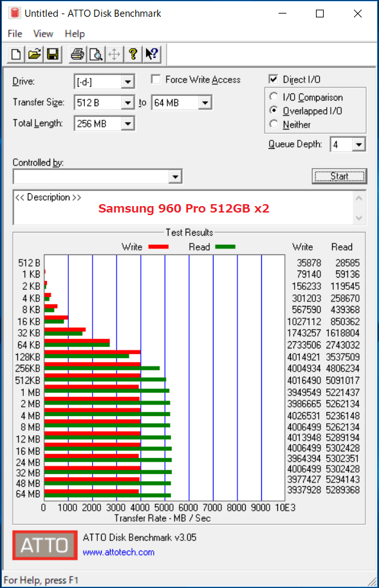Click the Description scrollbar down arrow
Image resolution: width=379 pixels, height=588 pixels.
click(x=359, y=218)
